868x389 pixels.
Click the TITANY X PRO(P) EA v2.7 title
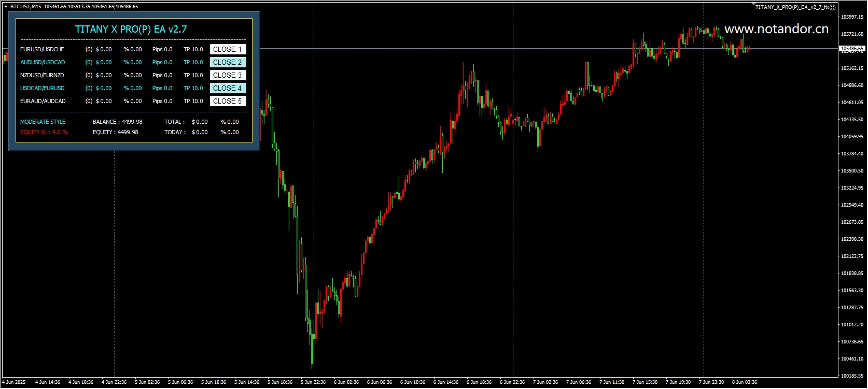coord(131,29)
